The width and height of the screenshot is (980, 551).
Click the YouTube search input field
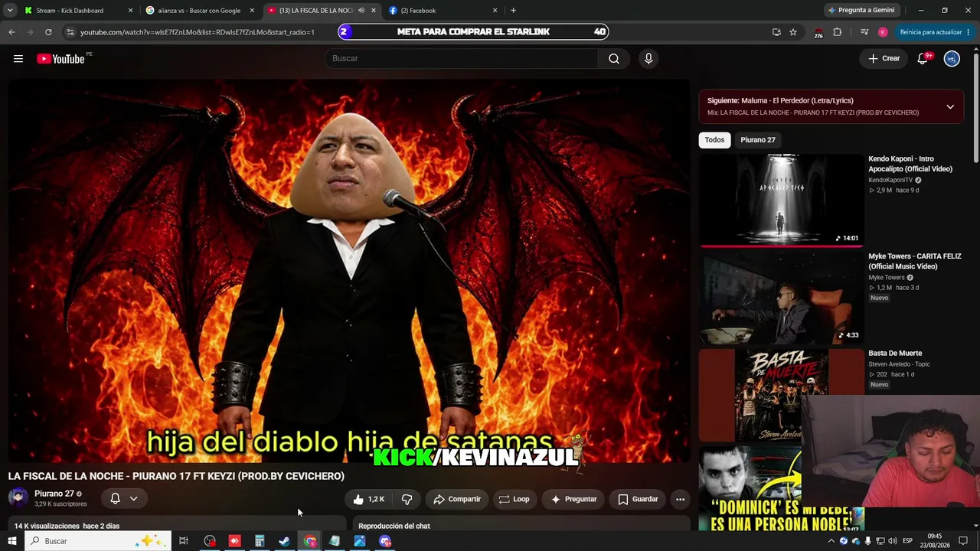(x=461, y=59)
